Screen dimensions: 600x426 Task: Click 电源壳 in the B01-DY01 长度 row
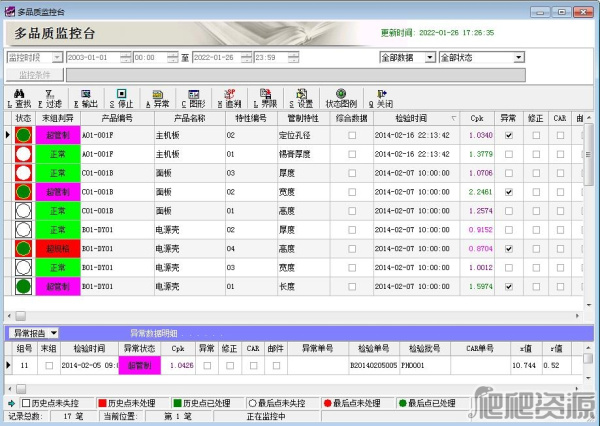click(167, 286)
